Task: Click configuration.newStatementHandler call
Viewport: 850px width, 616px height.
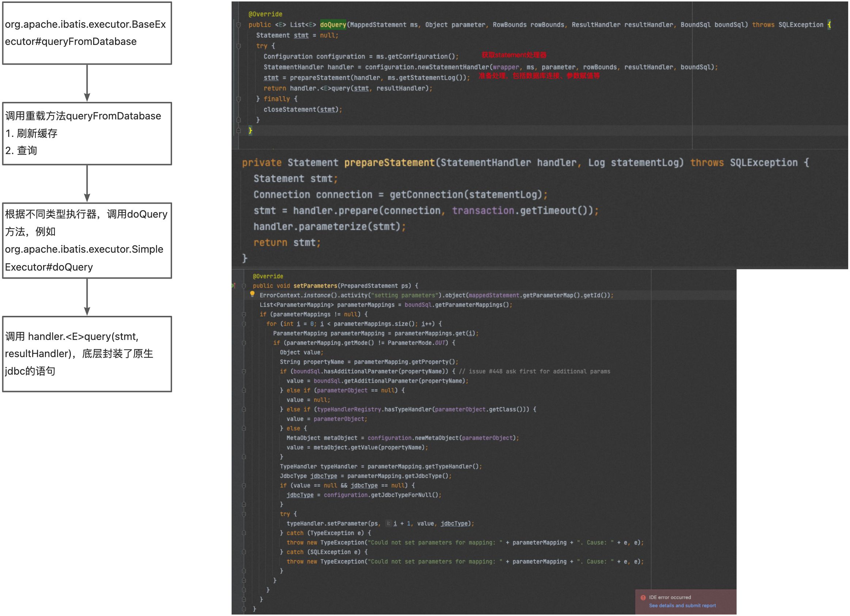Action: (541, 67)
